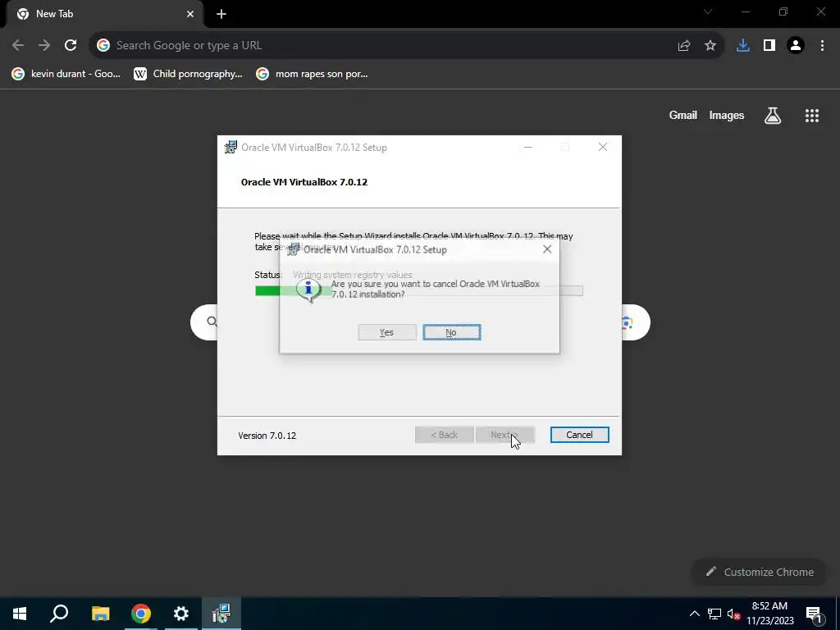Image resolution: width=840 pixels, height=630 pixels.
Task: Select the New Tab browser tab
Action: coord(104,14)
